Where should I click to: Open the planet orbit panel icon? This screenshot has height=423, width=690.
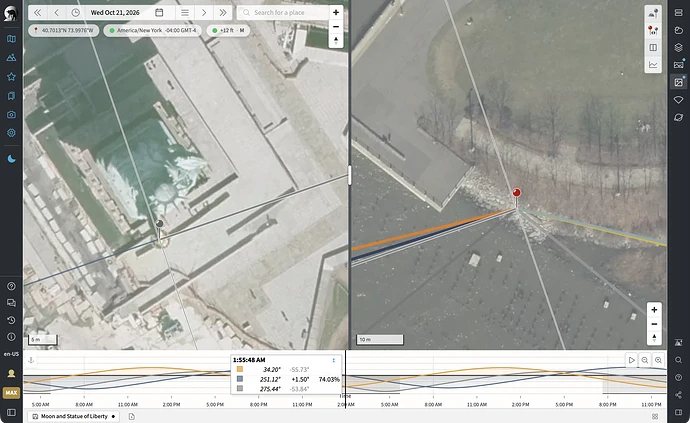tap(679, 117)
